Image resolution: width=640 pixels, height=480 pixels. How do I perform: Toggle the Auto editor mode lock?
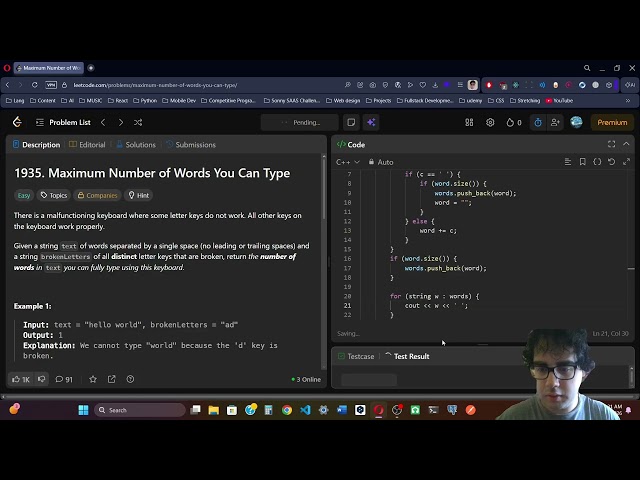click(381, 162)
